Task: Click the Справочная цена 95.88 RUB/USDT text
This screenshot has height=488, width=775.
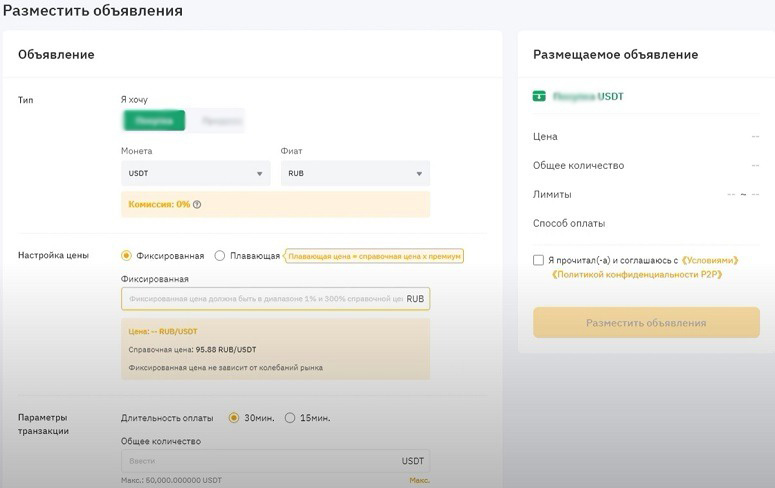Action: [x=192, y=350]
